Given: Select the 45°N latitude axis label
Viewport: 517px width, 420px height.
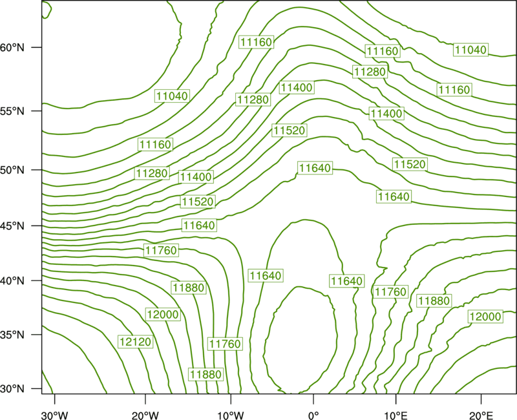Looking at the screenshot, I should click(12, 226).
